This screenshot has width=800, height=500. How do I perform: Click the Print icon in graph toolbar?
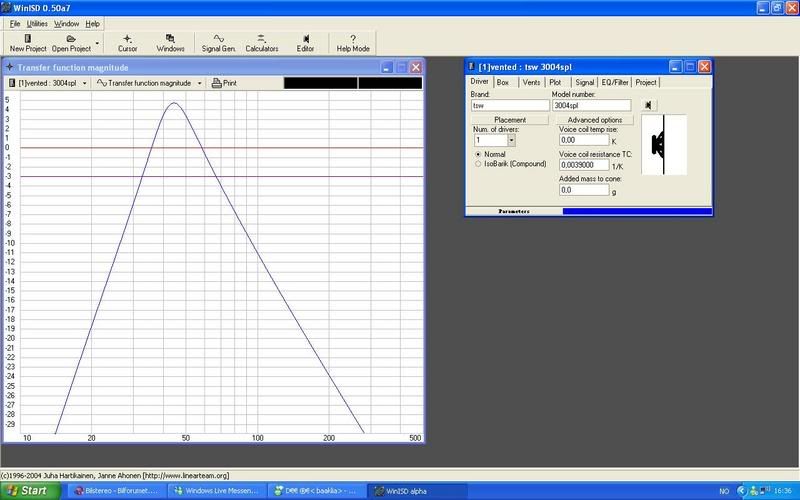pos(223,83)
